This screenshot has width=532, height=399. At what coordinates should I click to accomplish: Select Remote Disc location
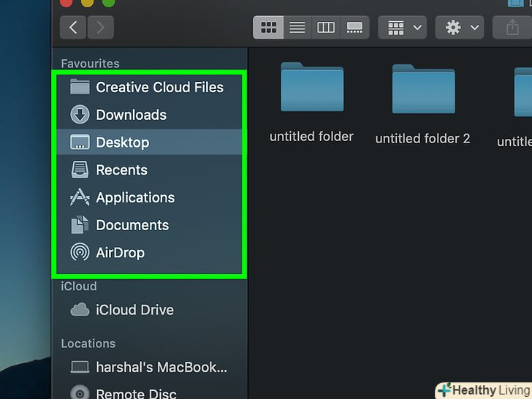(149, 393)
